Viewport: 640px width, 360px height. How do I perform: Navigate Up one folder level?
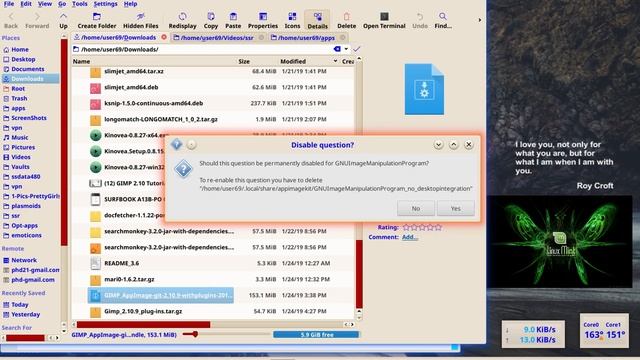tap(63, 20)
